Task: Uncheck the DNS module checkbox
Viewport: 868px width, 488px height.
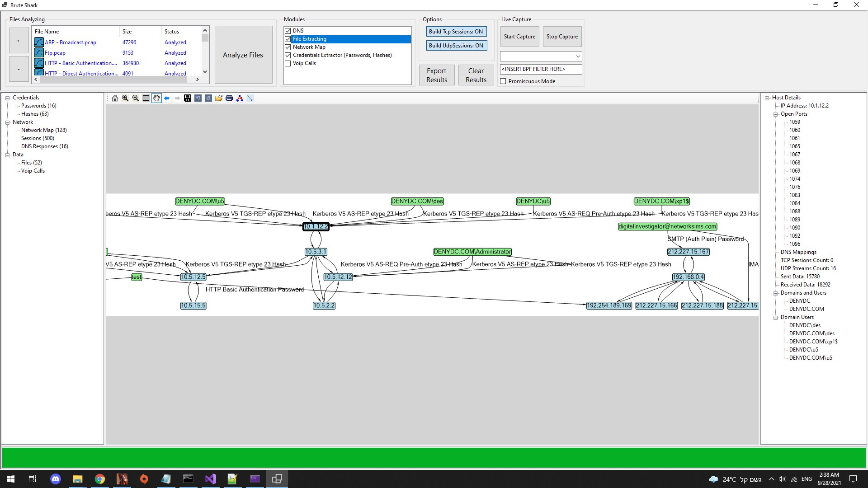Action: click(x=288, y=31)
